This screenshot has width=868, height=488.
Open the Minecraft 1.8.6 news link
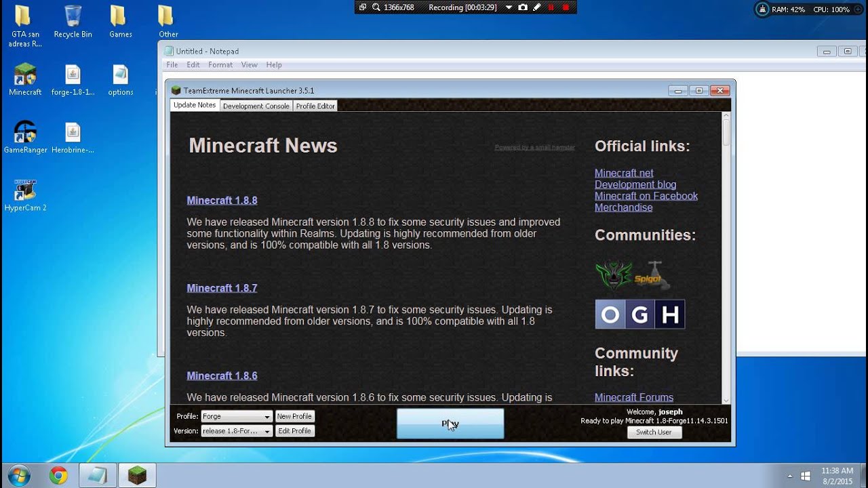point(222,375)
